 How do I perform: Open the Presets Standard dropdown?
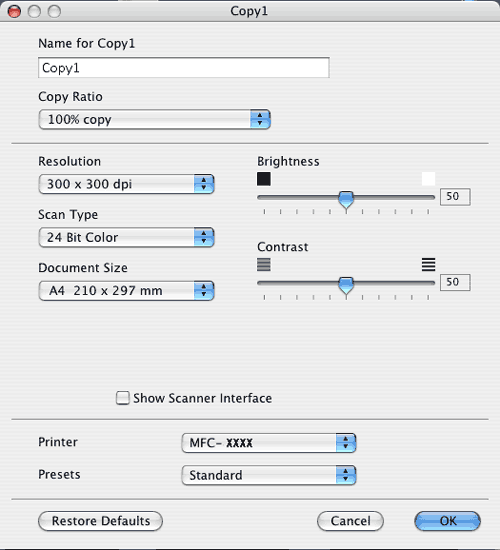[x=269, y=475]
